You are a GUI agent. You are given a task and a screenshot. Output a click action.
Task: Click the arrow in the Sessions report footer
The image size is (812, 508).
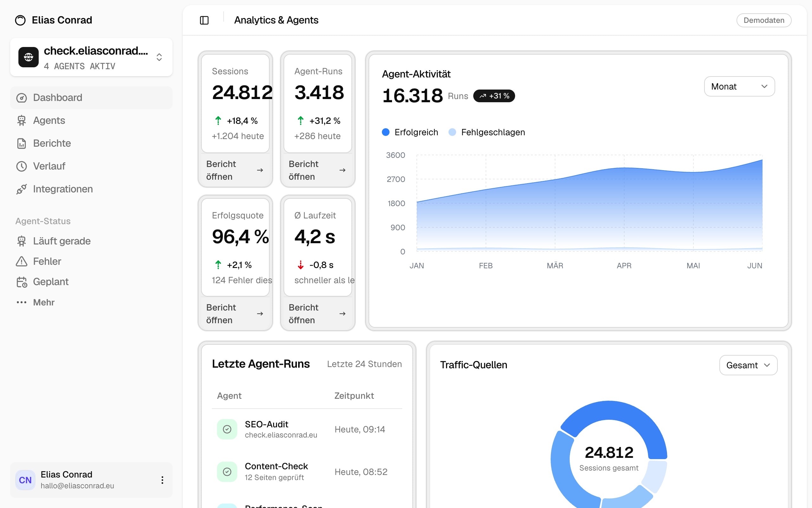point(260,170)
